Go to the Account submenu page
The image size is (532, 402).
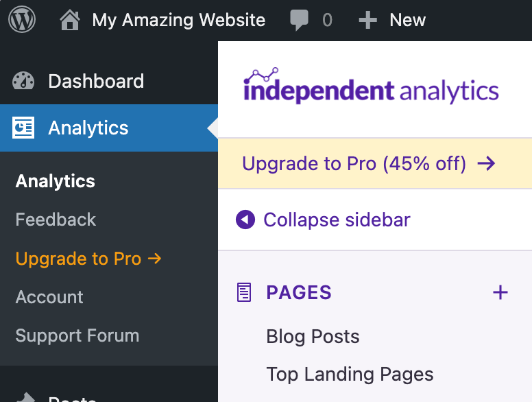coord(49,297)
